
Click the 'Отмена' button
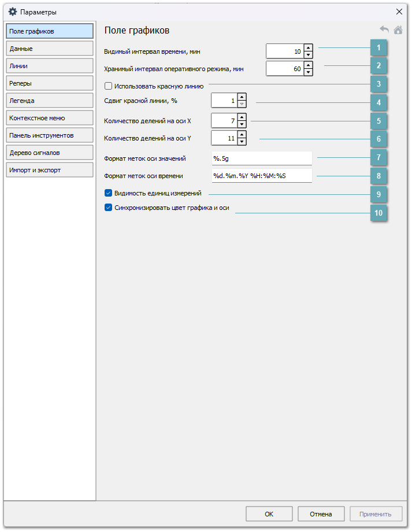(321, 513)
